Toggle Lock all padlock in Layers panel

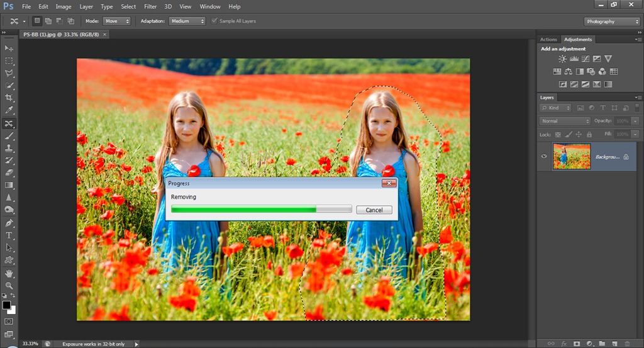[589, 134]
